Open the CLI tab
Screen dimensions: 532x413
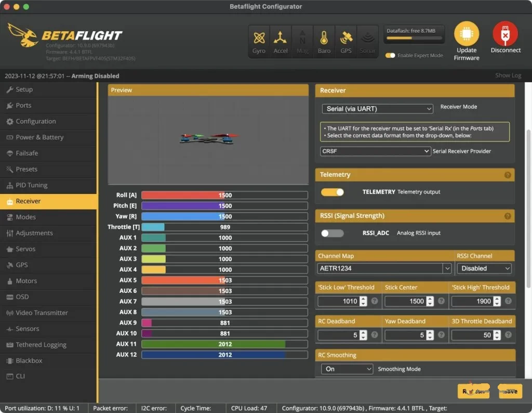(x=48, y=377)
